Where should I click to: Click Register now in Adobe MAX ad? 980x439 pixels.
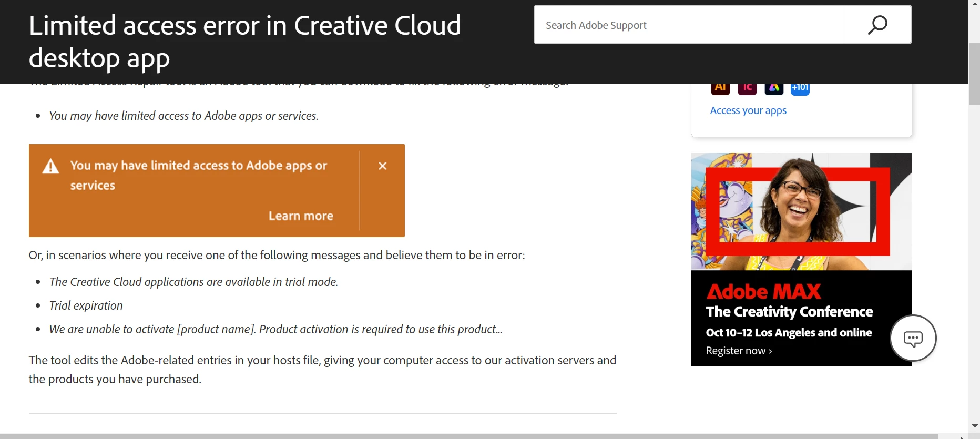739,351
